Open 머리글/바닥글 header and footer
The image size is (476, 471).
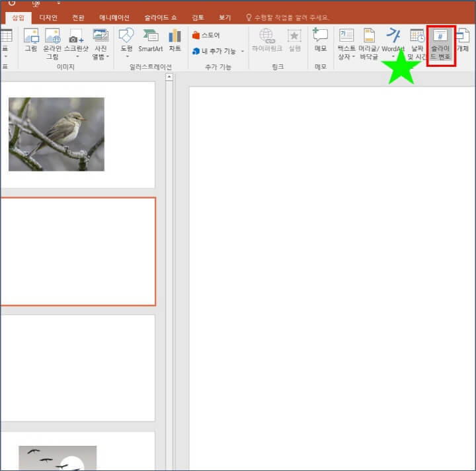tap(369, 44)
